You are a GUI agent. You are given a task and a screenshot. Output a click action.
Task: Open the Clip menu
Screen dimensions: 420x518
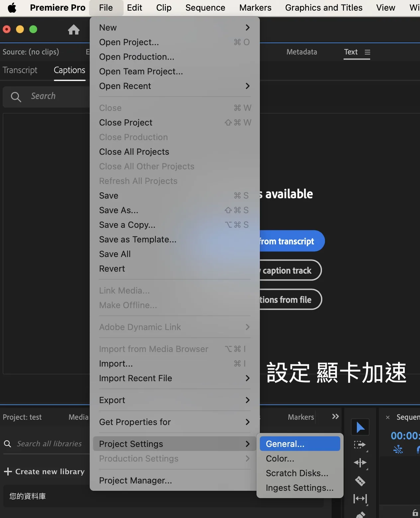[164, 8]
